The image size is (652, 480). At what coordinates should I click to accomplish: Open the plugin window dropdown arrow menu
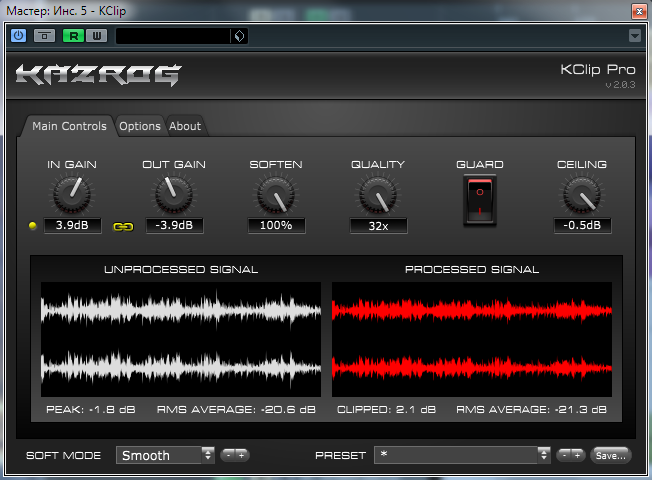[x=635, y=36]
